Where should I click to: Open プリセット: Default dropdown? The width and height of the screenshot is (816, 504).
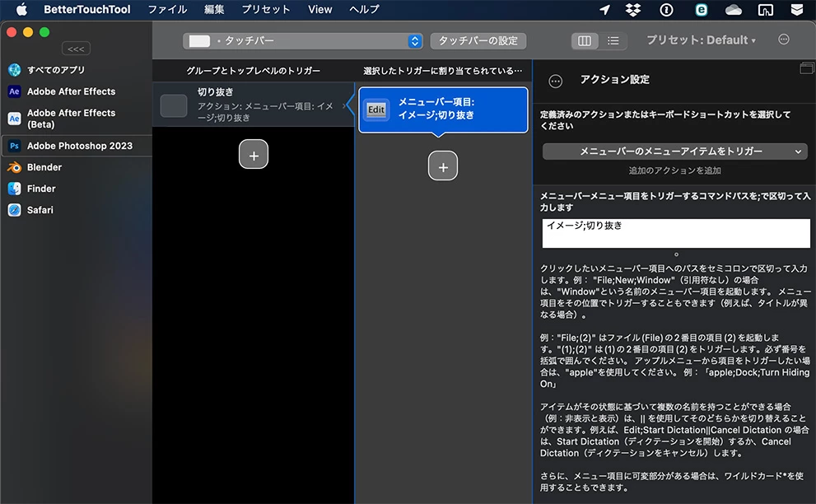click(701, 40)
